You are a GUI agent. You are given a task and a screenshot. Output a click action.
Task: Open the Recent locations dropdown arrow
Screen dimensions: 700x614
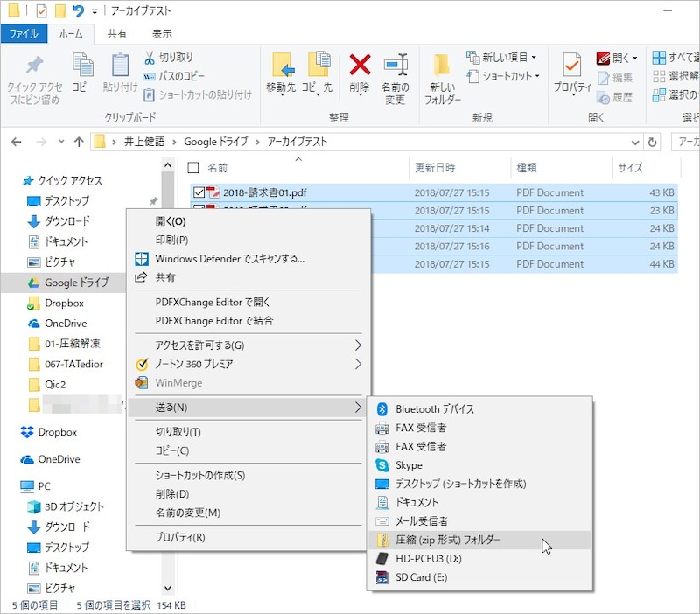pos(61,142)
